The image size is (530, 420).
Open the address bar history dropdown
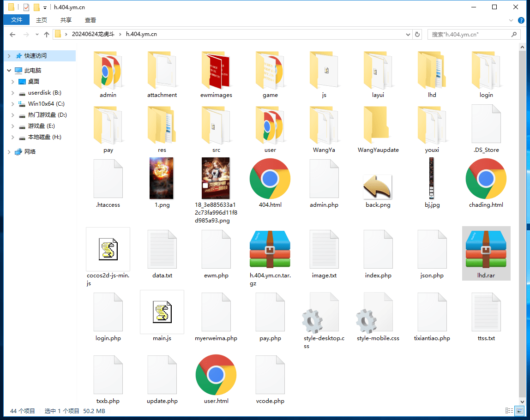[408, 34]
